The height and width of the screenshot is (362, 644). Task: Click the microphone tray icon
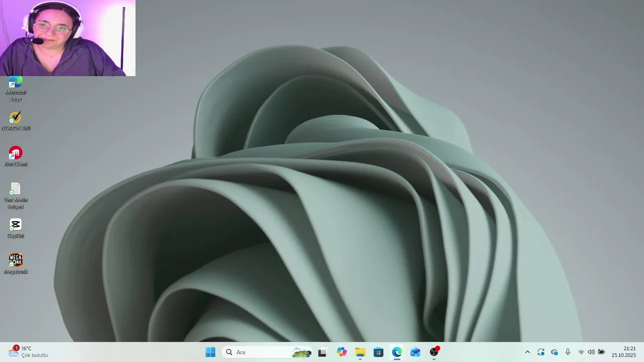tap(568, 352)
